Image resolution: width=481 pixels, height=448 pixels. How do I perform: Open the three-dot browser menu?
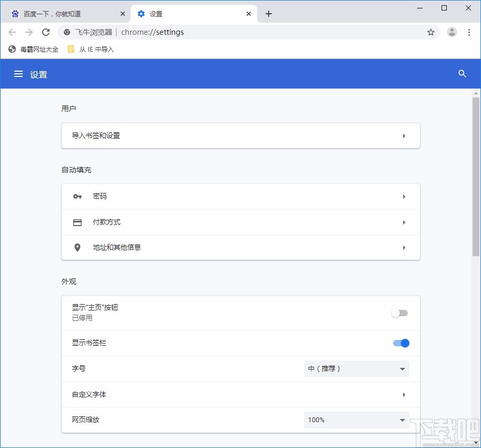tap(469, 32)
